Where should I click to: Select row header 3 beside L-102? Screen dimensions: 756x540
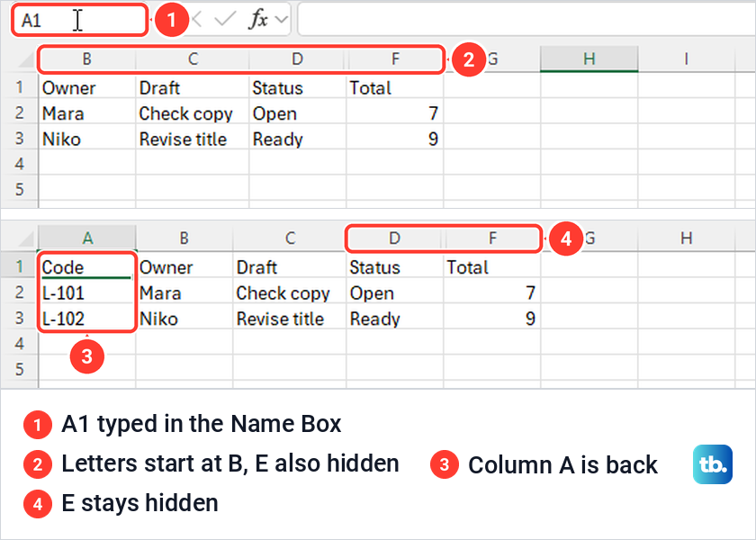pyautogui.click(x=19, y=318)
